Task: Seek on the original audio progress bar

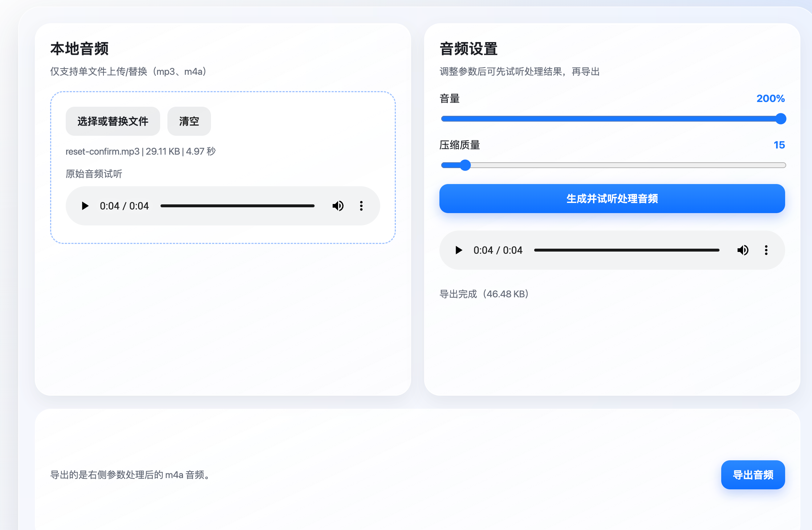Action: click(237, 206)
